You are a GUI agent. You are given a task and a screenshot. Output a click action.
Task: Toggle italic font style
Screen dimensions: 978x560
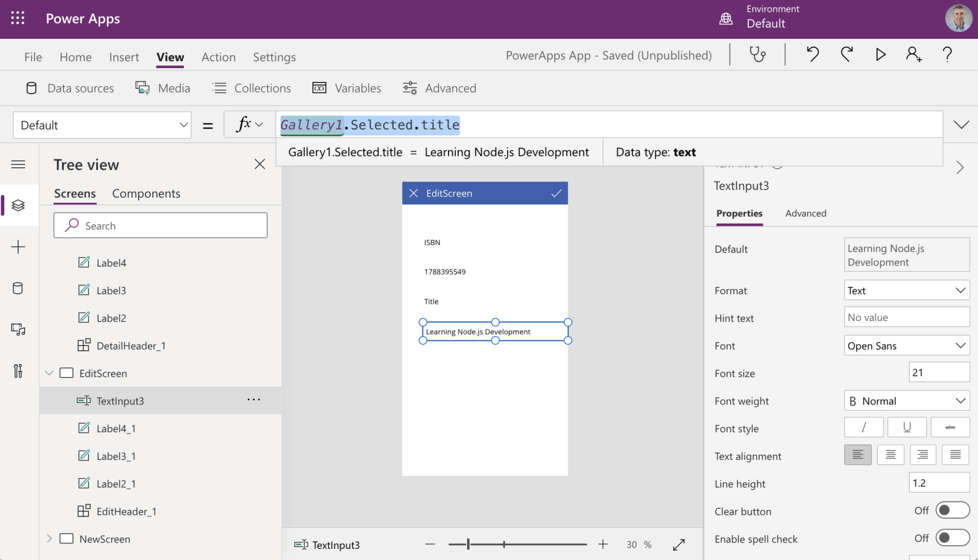coord(863,427)
